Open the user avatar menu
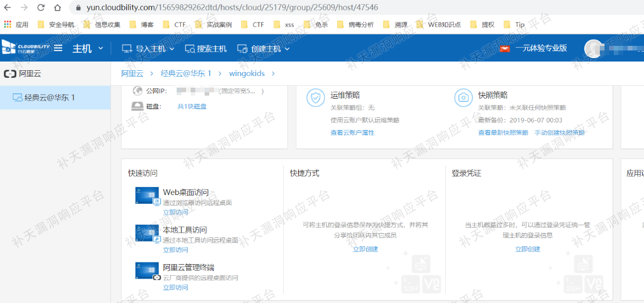This screenshot has width=644, height=303. [x=594, y=48]
